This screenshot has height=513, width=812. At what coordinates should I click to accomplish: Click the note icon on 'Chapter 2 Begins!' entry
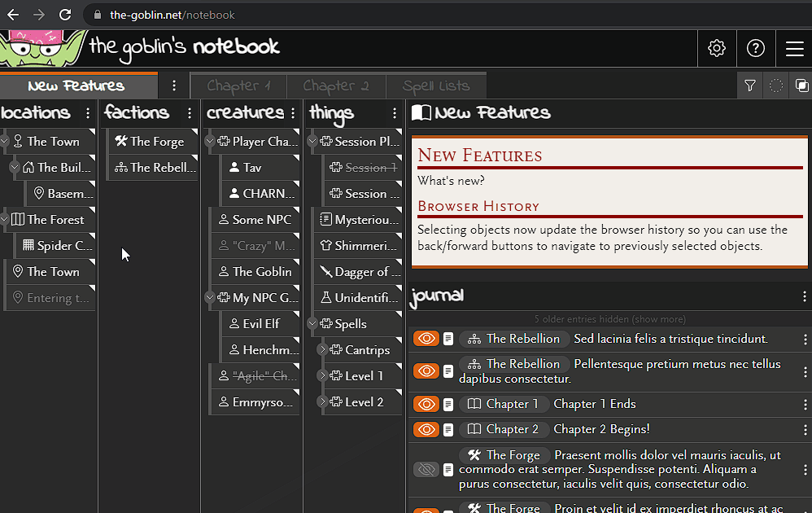point(448,430)
